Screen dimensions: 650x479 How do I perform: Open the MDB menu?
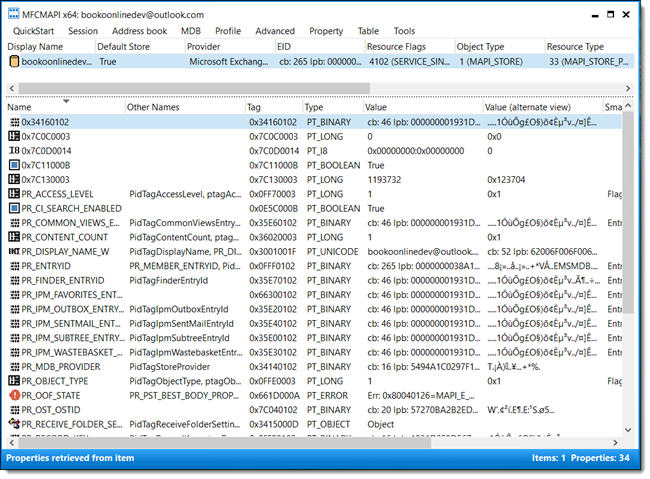coord(191,31)
